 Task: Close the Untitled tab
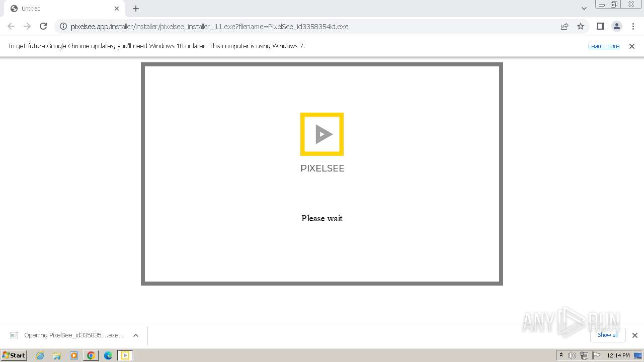coord(117,9)
